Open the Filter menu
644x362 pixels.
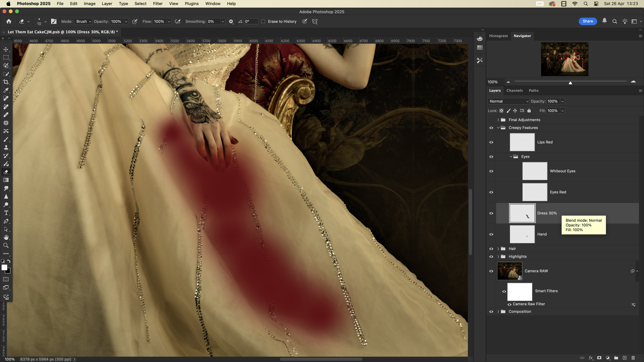pyautogui.click(x=158, y=4)
